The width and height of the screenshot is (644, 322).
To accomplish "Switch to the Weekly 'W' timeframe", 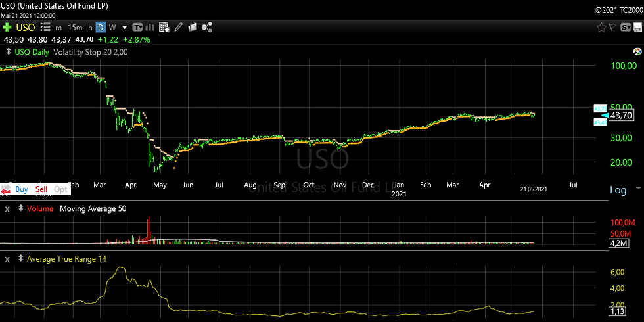I will tap(112, 28).
